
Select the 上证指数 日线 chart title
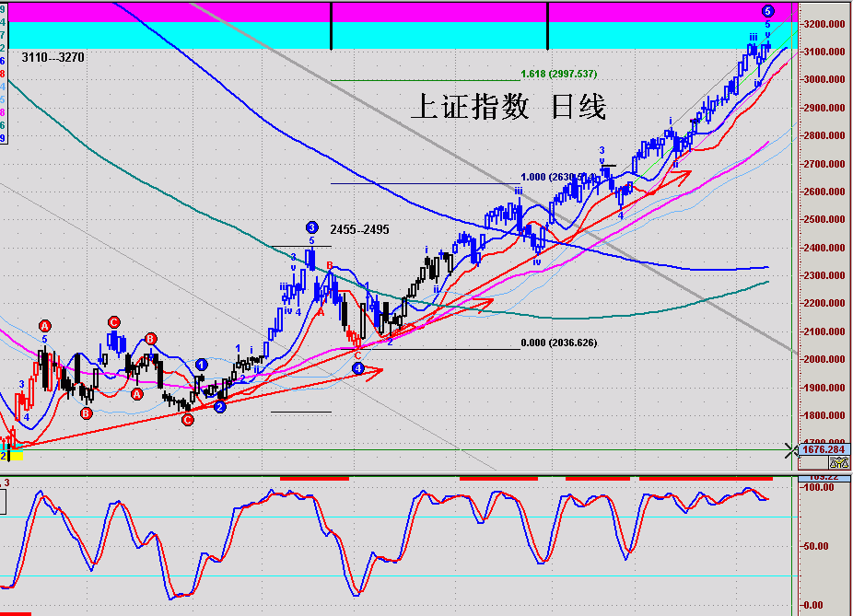point(508,106)
